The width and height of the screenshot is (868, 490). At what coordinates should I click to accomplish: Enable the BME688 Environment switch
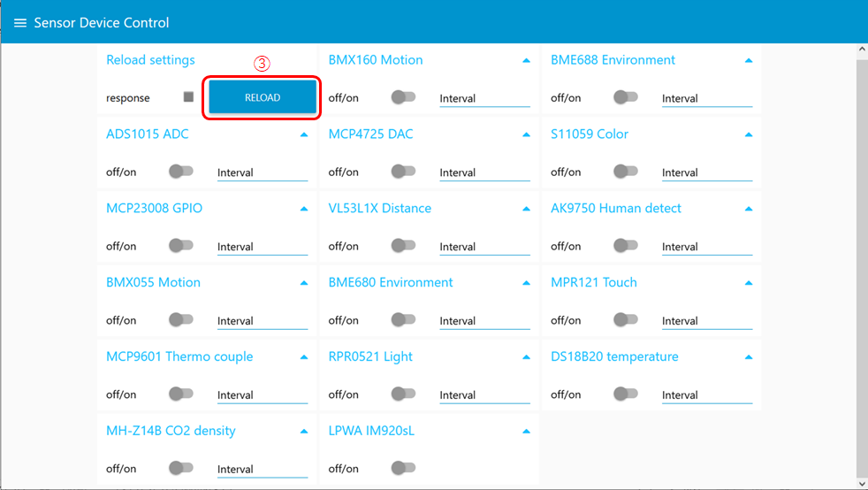click(x=626, y=97)
